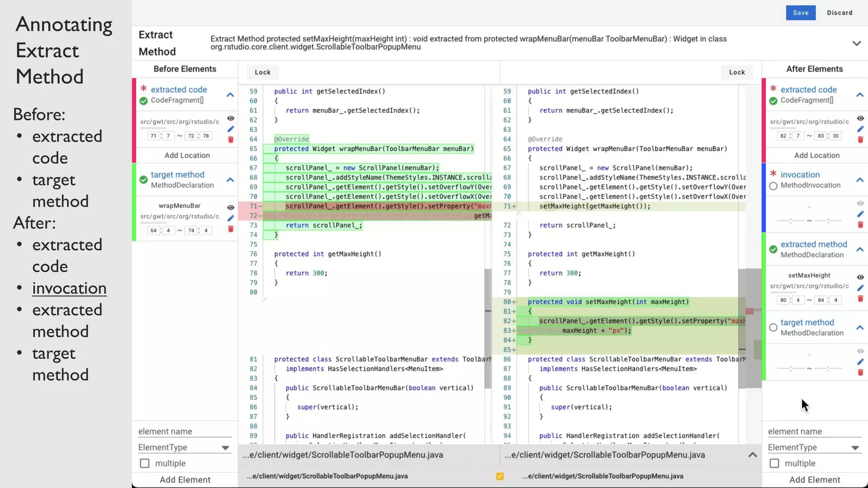
Task: Collapse the file list chevron at bottom
Action: pos(753,455)
